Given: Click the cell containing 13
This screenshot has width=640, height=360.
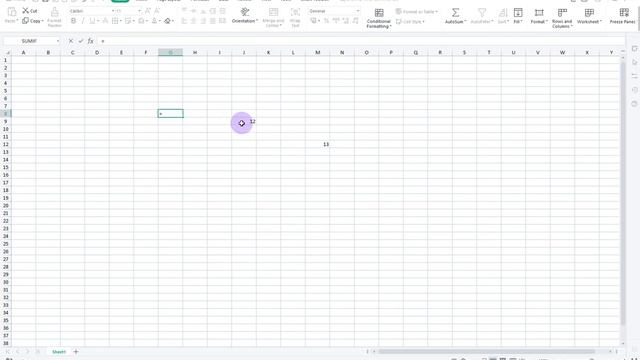Looking at the screenshot, I should coord(317,144).
